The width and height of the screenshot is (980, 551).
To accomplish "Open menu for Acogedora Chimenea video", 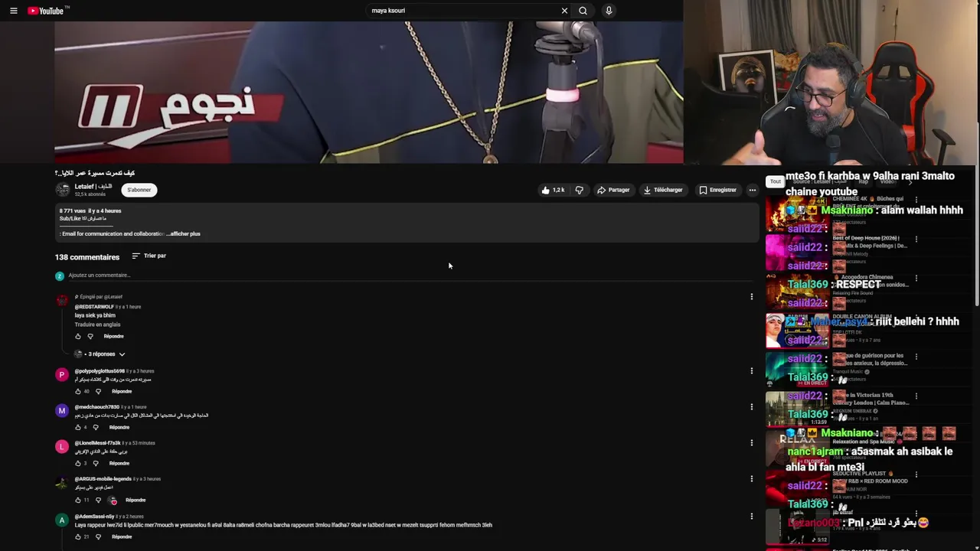I will click(x=916, y=278).
